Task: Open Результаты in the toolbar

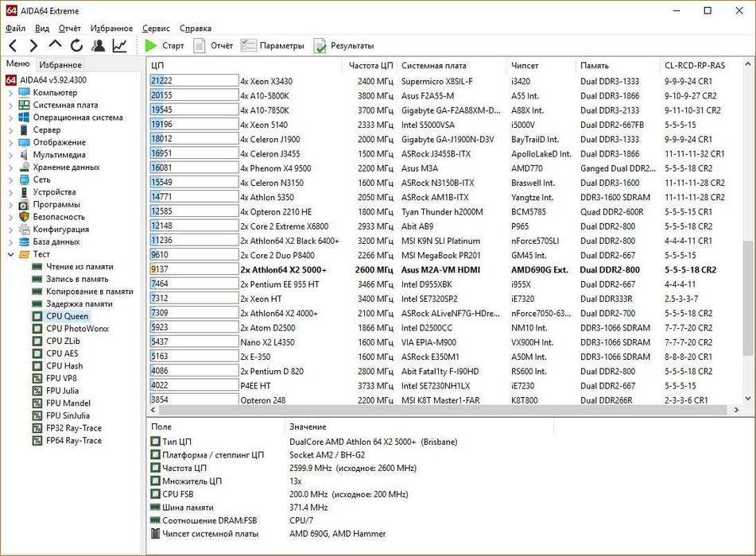Action: tap(343, 46)
